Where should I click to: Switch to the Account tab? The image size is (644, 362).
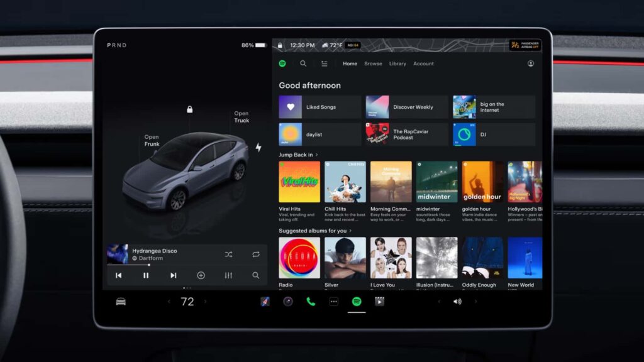coord(423,63)
